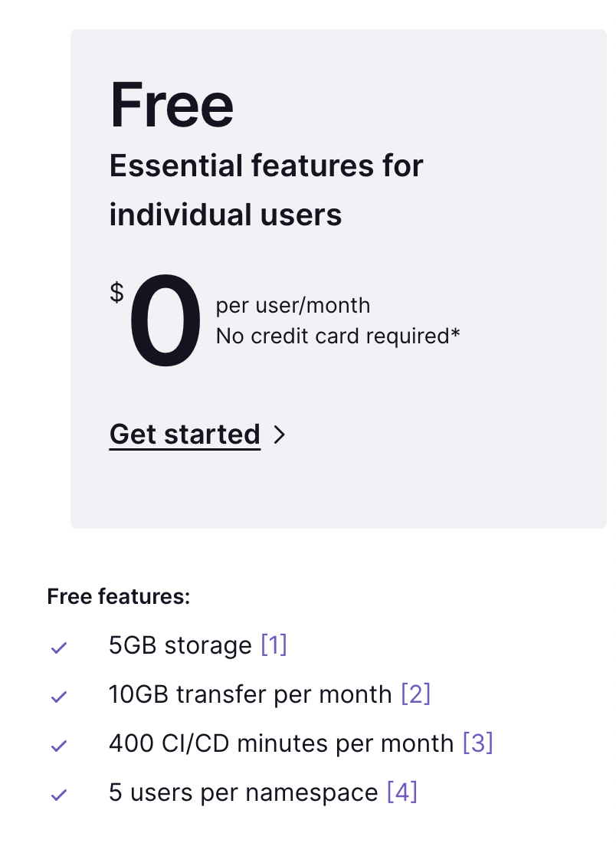616x843 pixels.
Task: Click the 'Free features:' label
Action: click(x=119, y=596)
